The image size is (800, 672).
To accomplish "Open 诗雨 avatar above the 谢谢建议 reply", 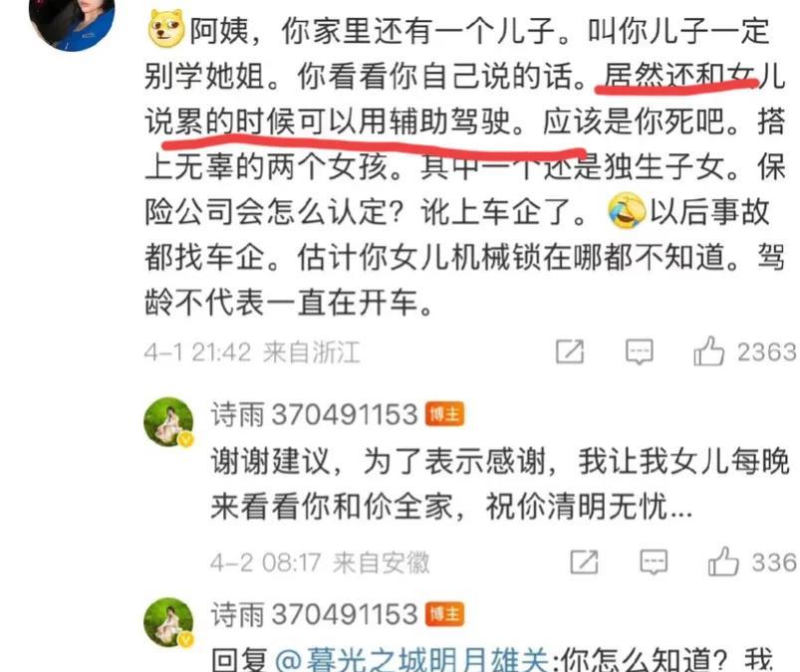I will (169, 422).
